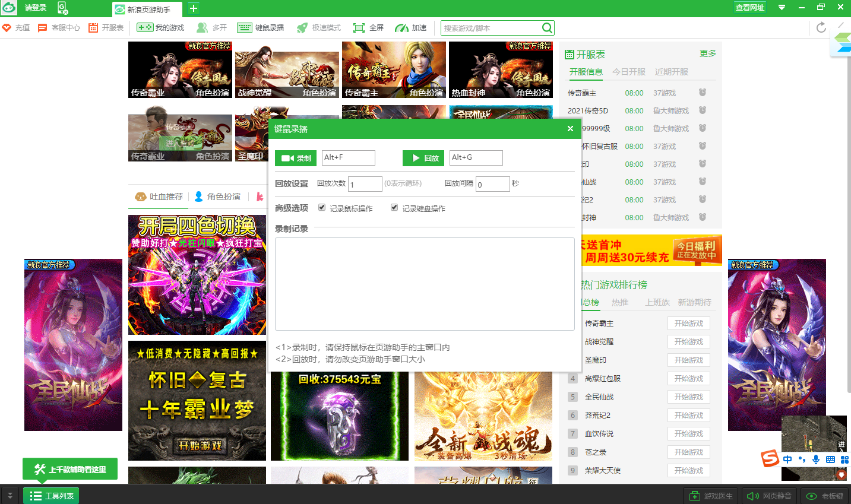
Task: Open 我的游戏 from toolbar
Action: point(160,28)
